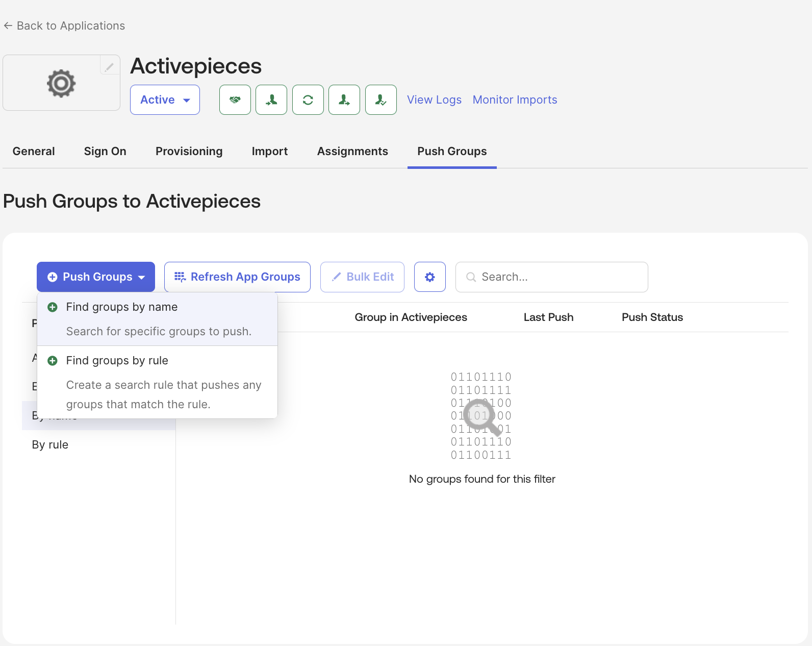The height and width of the screenshot is (646, 812).
Task: Expand the Push Groups dropdown button
Action: (x=96, y=277)
